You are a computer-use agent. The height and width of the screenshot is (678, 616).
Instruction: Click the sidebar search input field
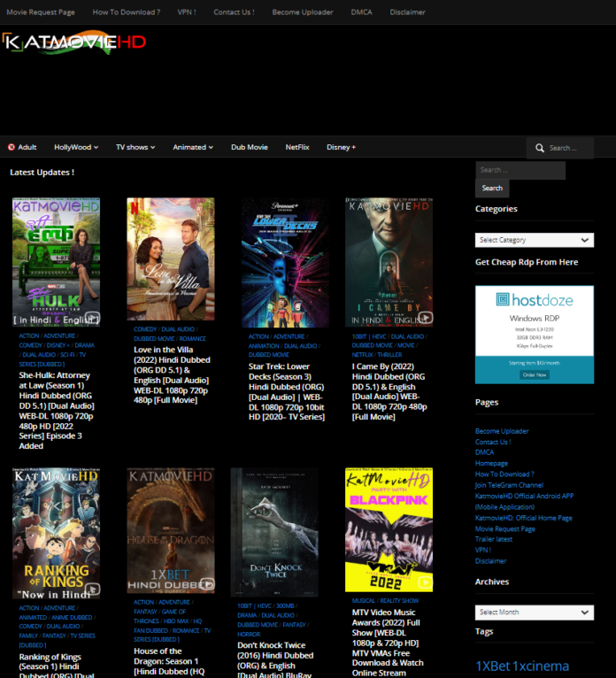[520, 170]
